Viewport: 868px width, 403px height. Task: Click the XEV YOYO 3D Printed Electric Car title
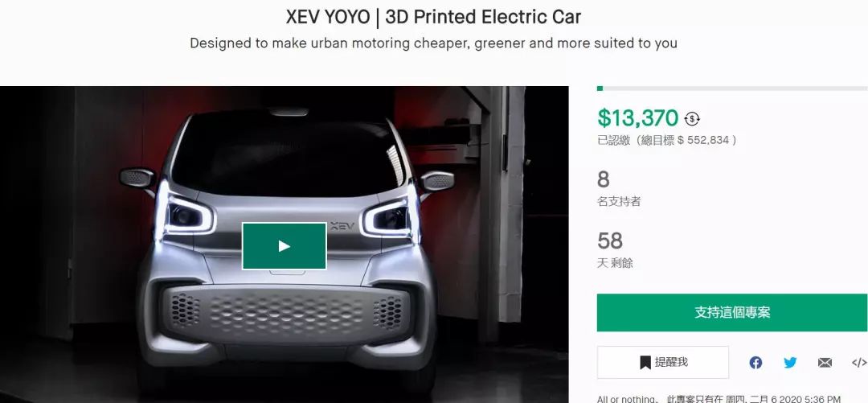[433, 17]
